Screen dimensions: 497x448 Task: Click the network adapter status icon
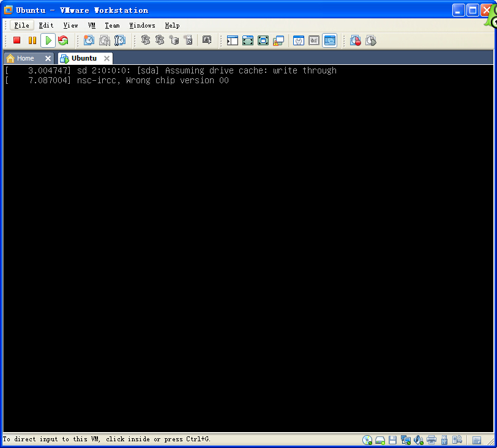(x=406, y=440)
